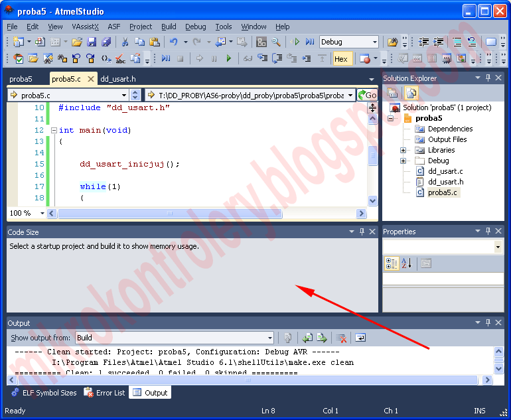Screen dimensions: 511x420
Task: Select Output Files node
Action: [447, 139]
